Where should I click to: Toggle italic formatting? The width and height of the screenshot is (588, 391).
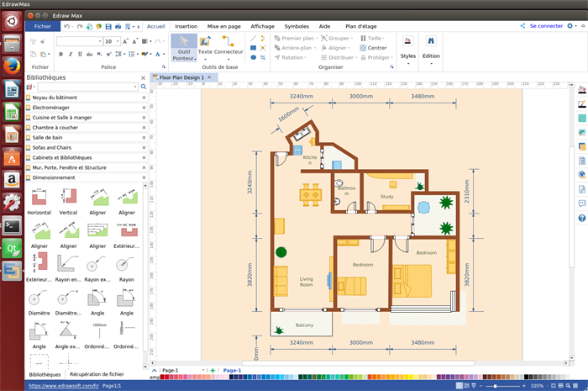[x=71, y=54]
